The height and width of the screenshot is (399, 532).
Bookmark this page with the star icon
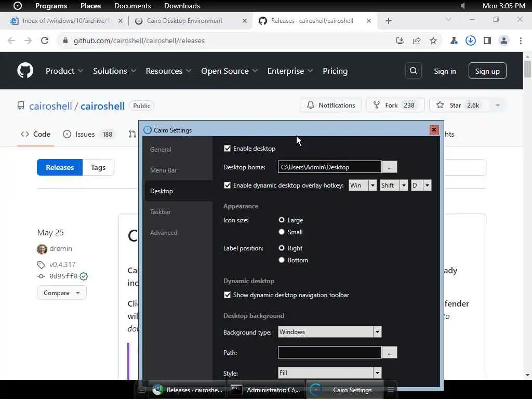(433, 41)
